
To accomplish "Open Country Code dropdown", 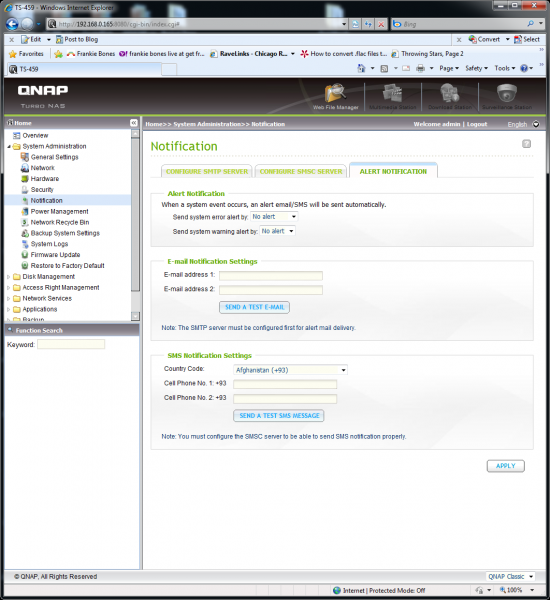I will 291,370.
